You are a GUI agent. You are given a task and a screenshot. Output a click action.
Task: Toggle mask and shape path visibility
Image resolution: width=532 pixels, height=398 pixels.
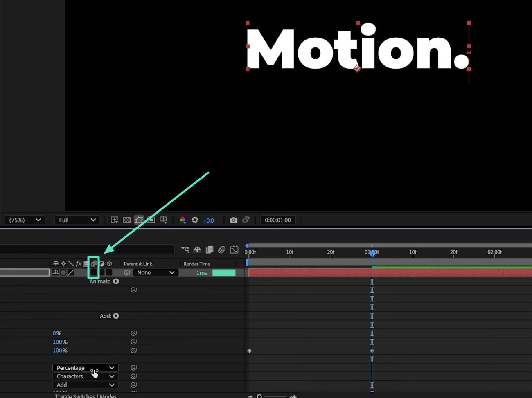(x=139, y=220)
